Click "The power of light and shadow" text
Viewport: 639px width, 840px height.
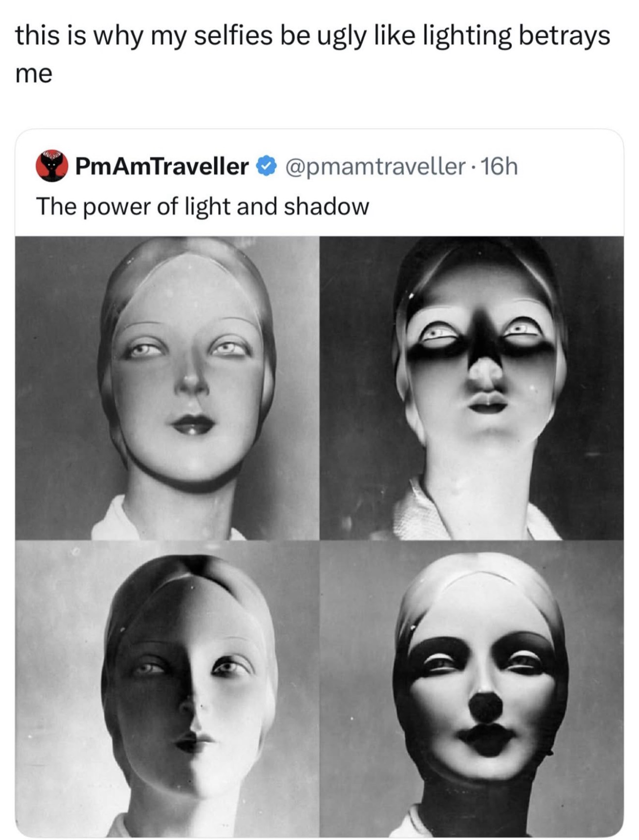point(202,206)
